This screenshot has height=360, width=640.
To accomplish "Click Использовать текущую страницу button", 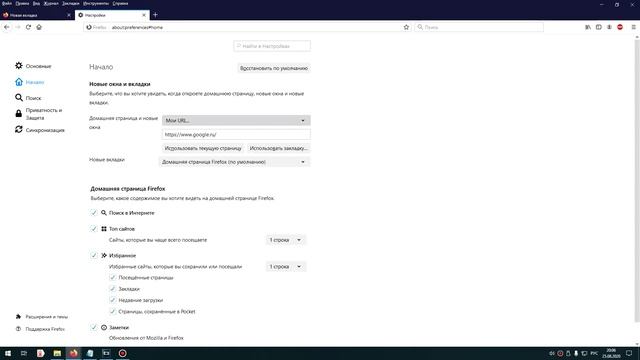I will pyautogui.click(x=203, y=148).
